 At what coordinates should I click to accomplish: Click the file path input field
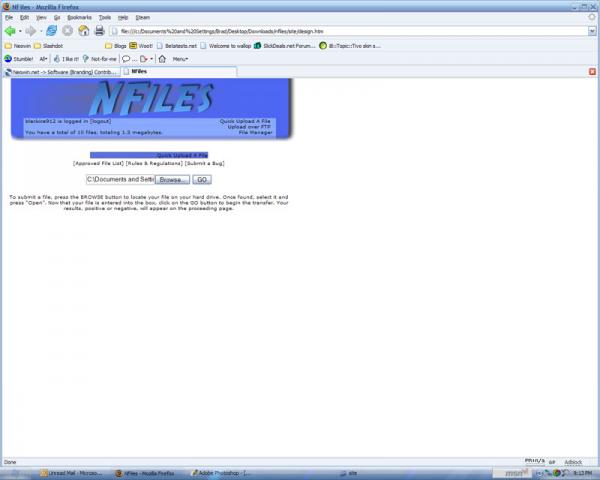coord(120,180)
